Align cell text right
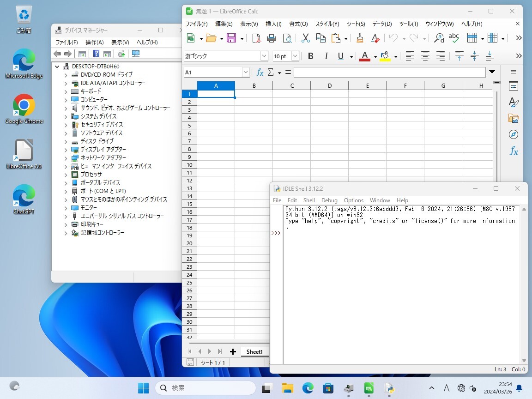532x399 pixels. pos(441,56)
